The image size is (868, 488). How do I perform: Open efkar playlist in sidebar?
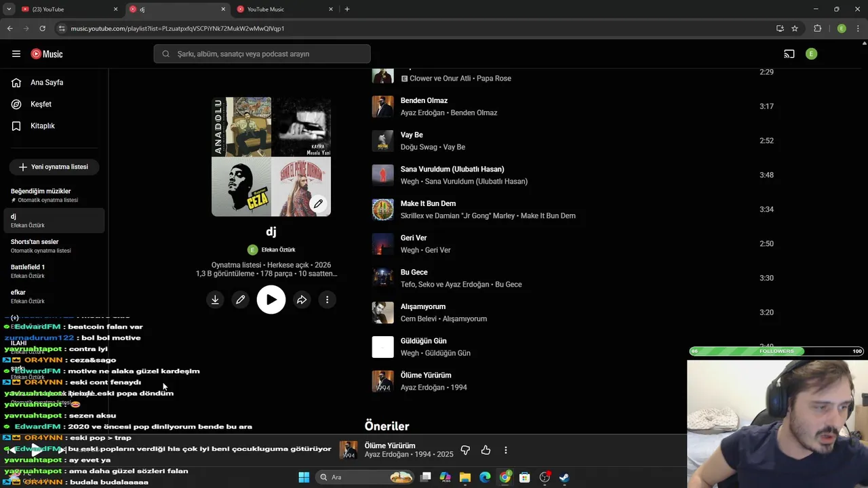click(54, 296)
